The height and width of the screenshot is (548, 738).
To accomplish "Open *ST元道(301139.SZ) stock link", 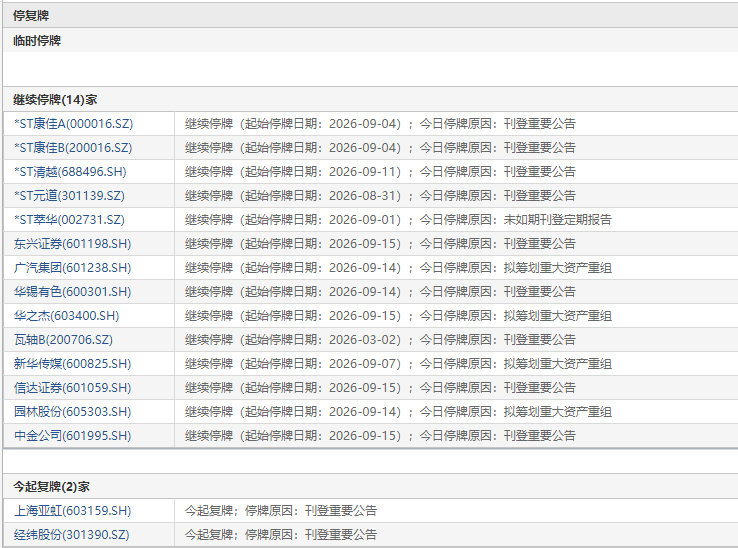I will coord(69,196).
